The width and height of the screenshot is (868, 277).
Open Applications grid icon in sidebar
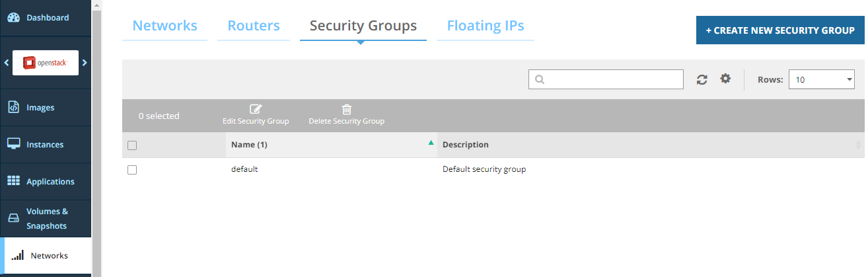pos(13,181)
